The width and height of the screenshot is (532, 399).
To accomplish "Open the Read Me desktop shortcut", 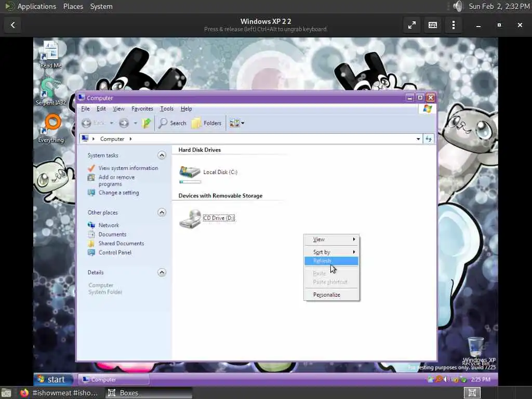I will tap(50, 54).
